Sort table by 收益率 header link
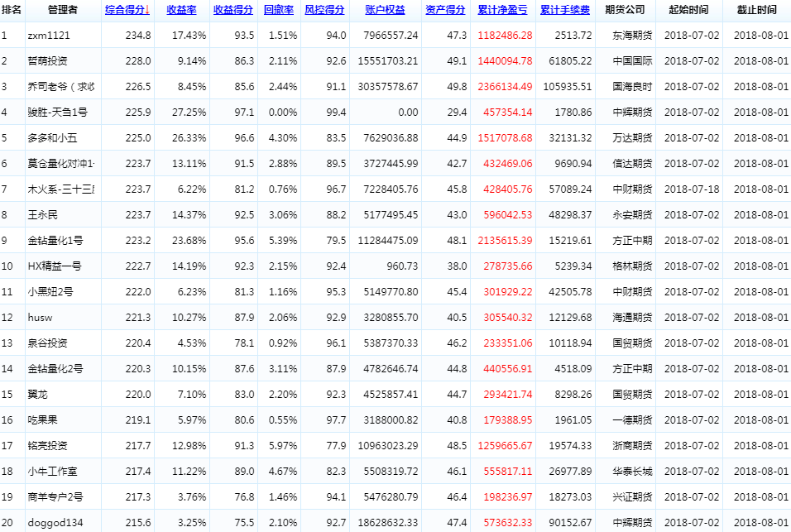791x532 pixels. pyautogui.click(x=181, y=10)
